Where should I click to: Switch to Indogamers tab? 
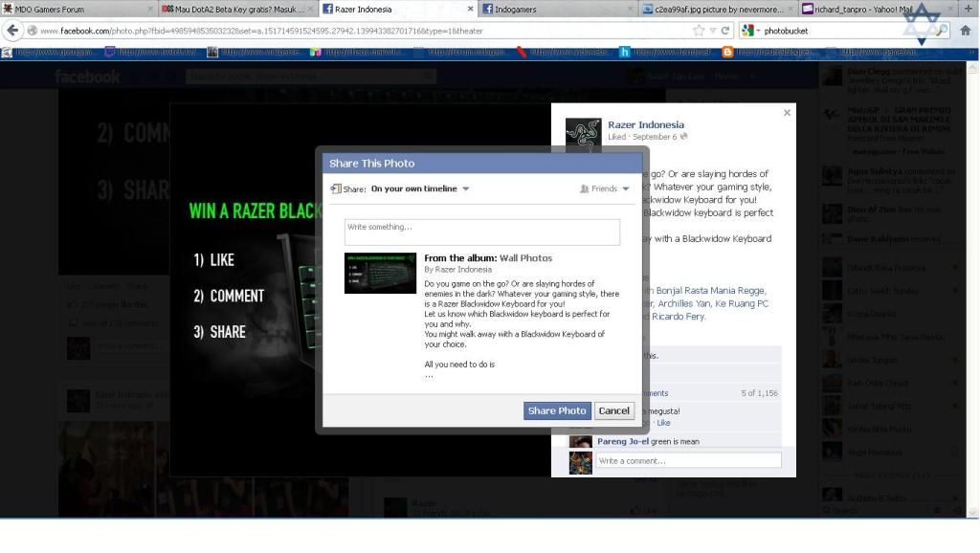click(x=558, y=9)
